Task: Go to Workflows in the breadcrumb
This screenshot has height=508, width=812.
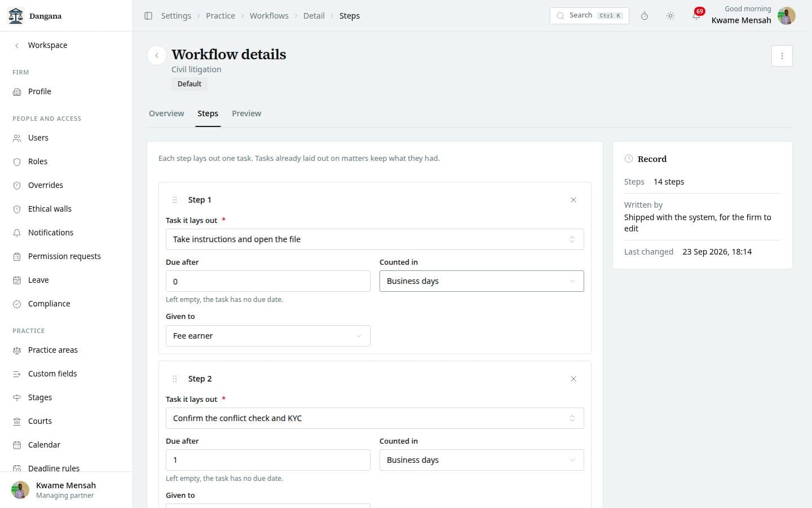Action: coord(269,16)
